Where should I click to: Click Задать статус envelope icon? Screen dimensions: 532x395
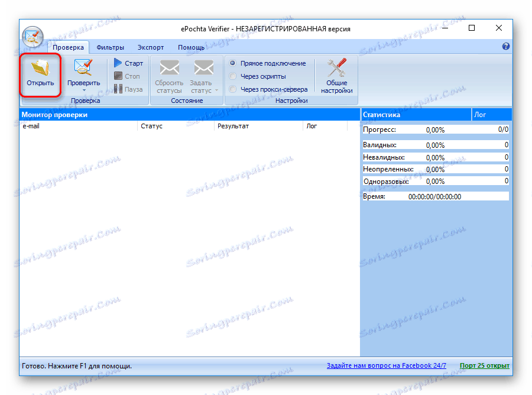pos(203,67)
